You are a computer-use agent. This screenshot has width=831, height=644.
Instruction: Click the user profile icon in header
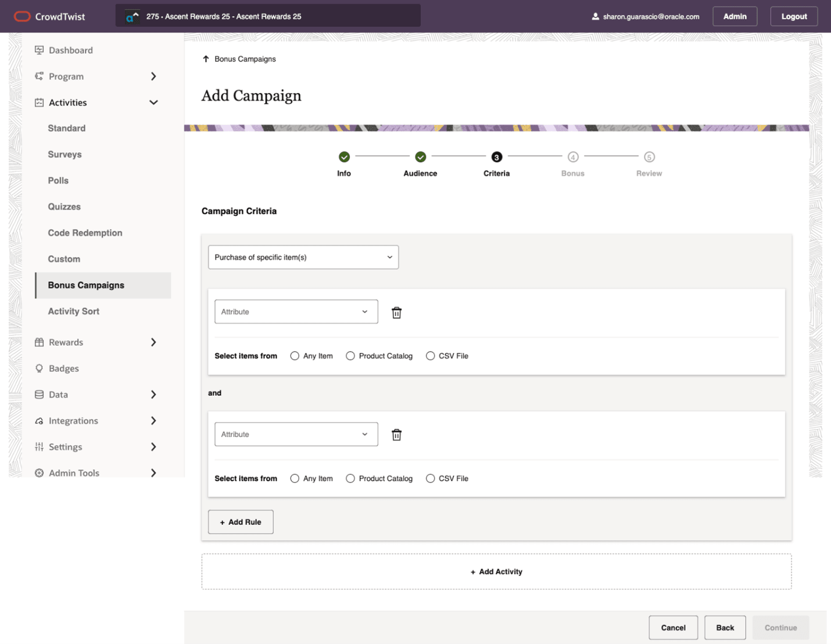(x=595, y=16)
